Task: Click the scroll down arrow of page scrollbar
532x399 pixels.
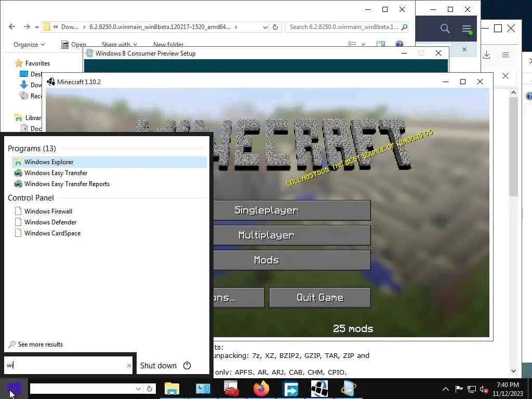Action: pos(513,371)
